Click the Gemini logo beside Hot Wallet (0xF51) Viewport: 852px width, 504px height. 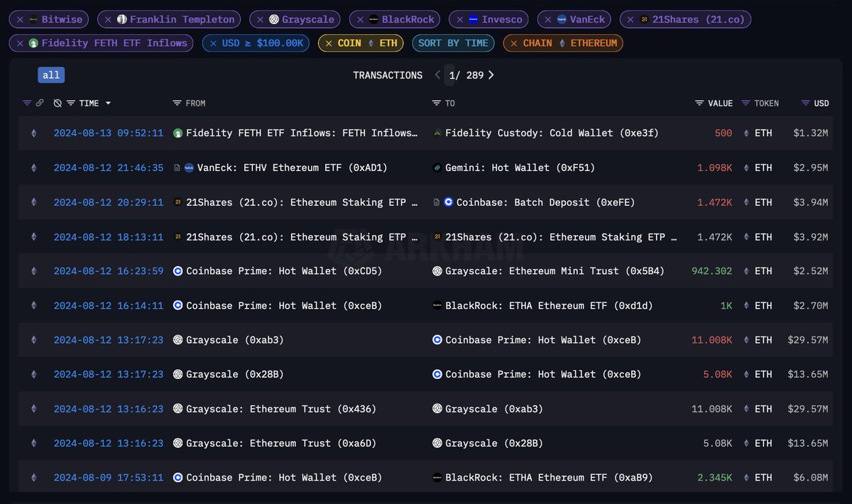(437, 168)
